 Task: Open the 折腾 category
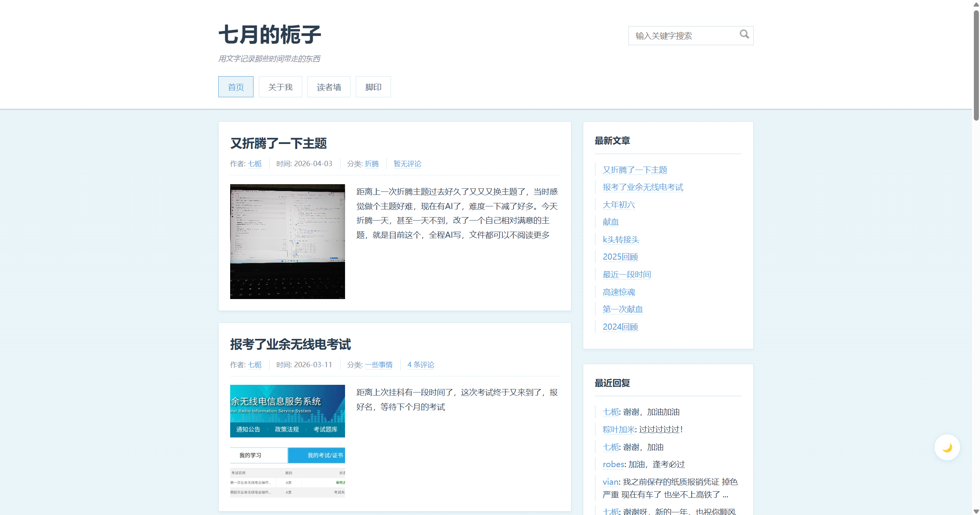point(371,163)
